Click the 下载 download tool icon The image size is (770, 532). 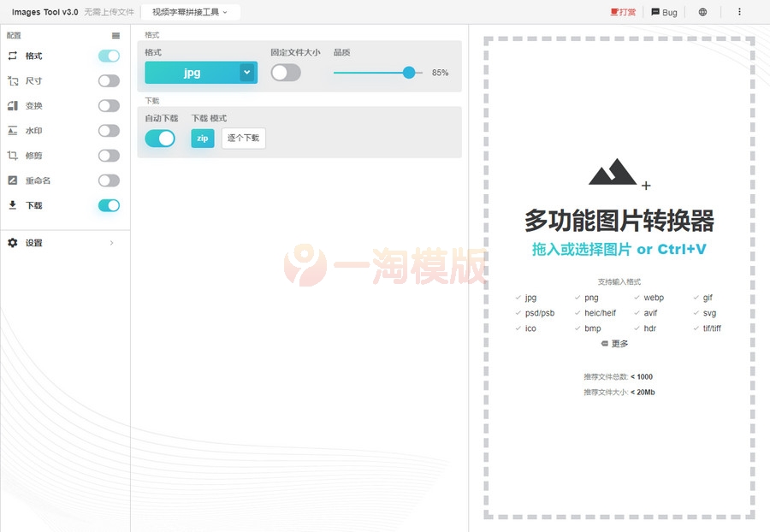coord(12,205)
